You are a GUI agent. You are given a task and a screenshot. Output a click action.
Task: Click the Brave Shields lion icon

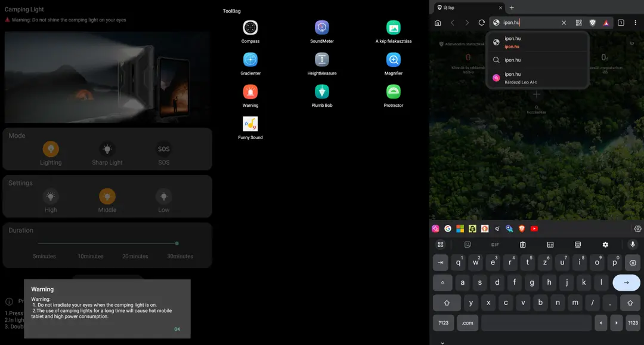tap(592, 23)
